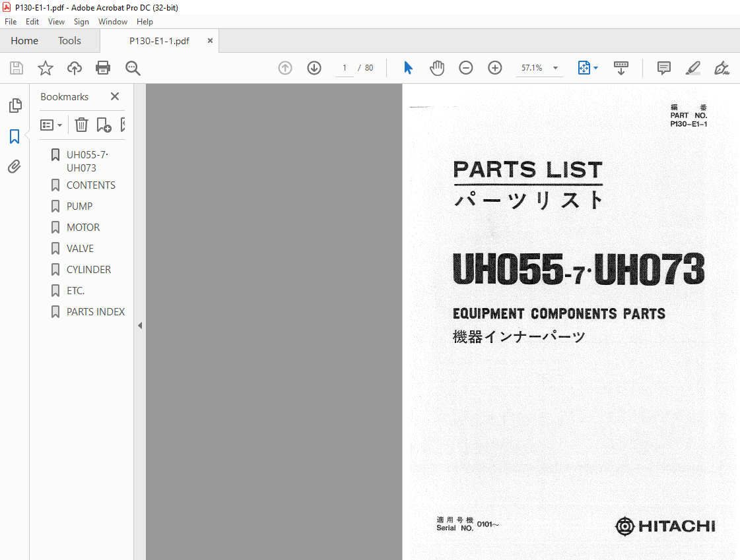Open the zoom level dropdown arrow
This screenshot has width=740, height=560.
click(x=555, y=69)
